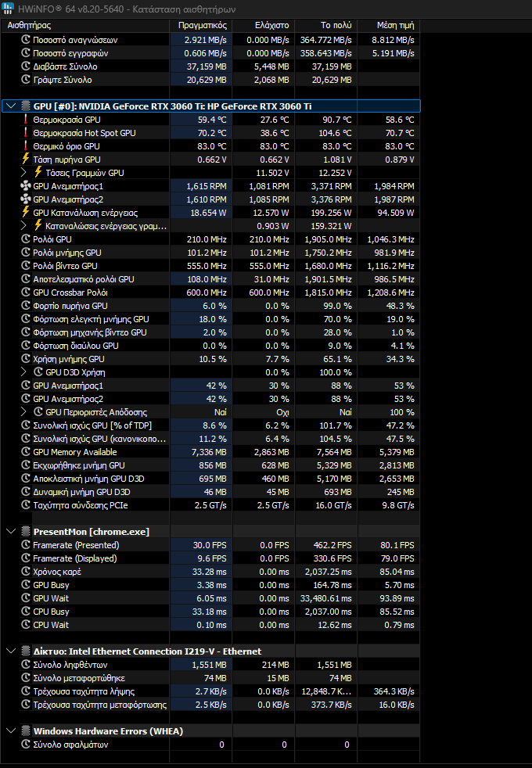Viewport: 532px width, 768px height.
Task: Click clock icon of Χρήση μνήμης GPU
Action: [x=26, y=358]
